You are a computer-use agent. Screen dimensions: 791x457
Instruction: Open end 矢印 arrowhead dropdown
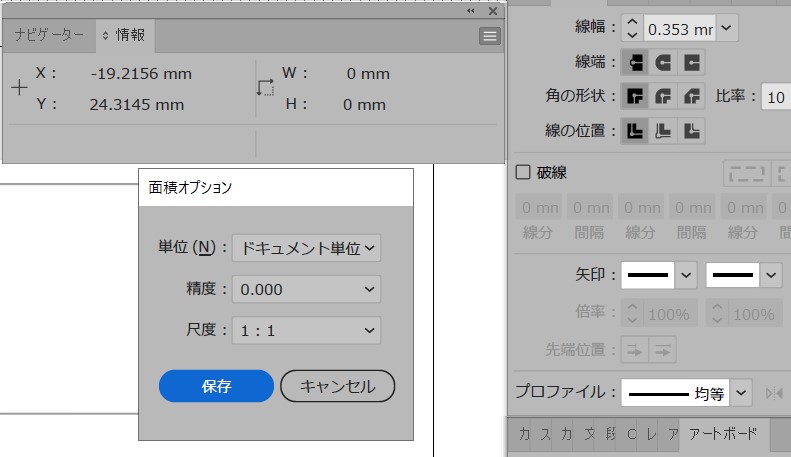[770, 275]
